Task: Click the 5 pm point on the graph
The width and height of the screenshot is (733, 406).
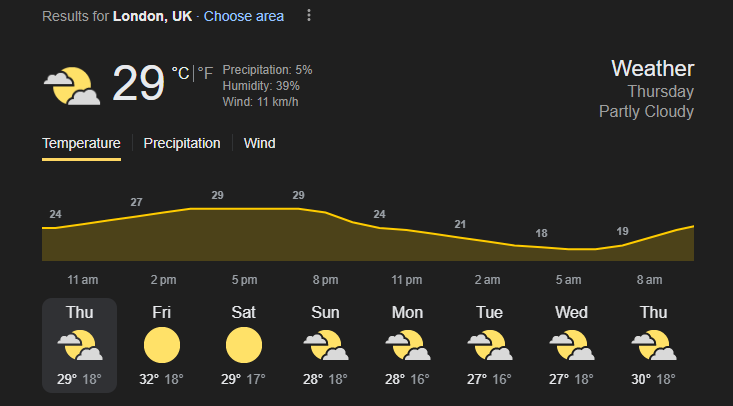Action: point(244,209)
